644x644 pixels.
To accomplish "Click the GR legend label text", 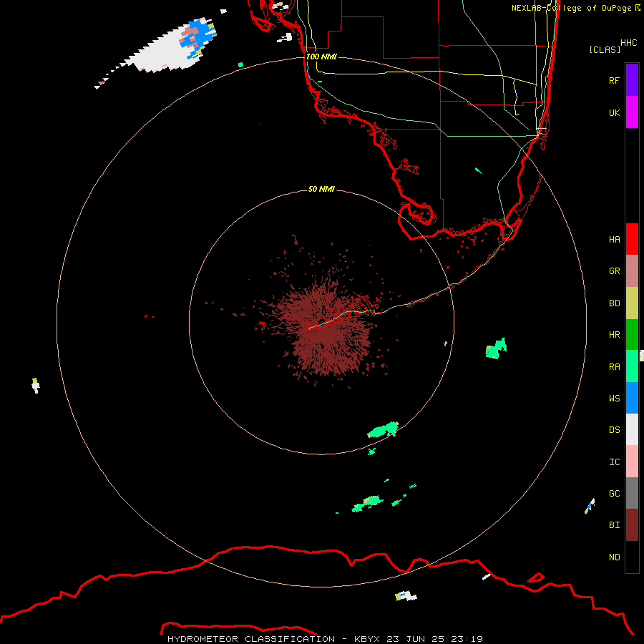I will pos(614,271).
